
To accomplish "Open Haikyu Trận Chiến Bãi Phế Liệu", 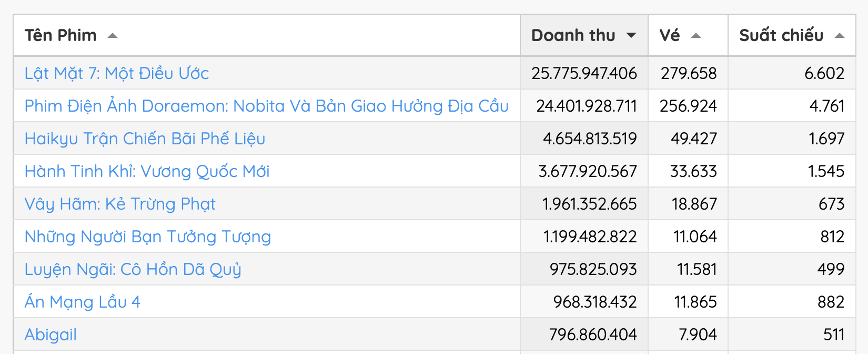I will pyautogui.click(x=145, y=139).
